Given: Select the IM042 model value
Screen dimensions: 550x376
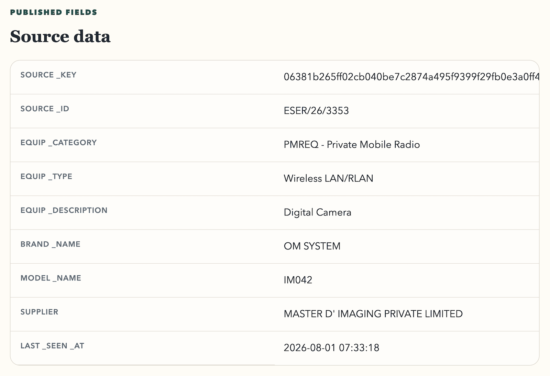Looking at the screenshot, I should point(298,280).
